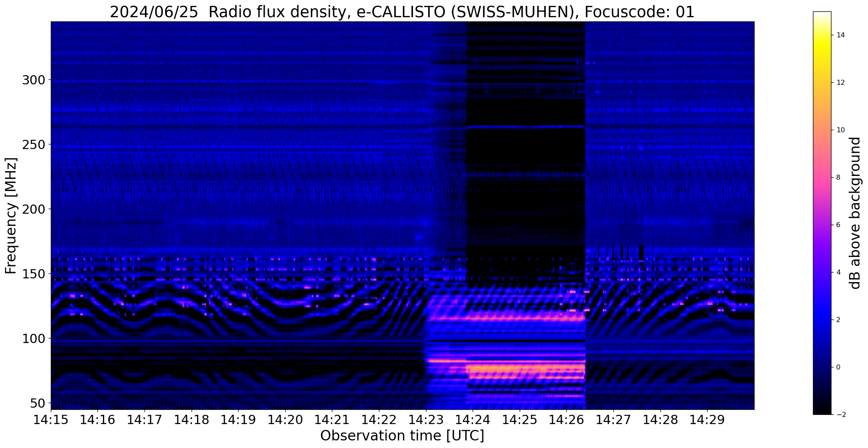The image size is (868, 448).
Task: Click the 250 MHz frequency tick label
Action: pyautogui.click(x=34, y=144)
